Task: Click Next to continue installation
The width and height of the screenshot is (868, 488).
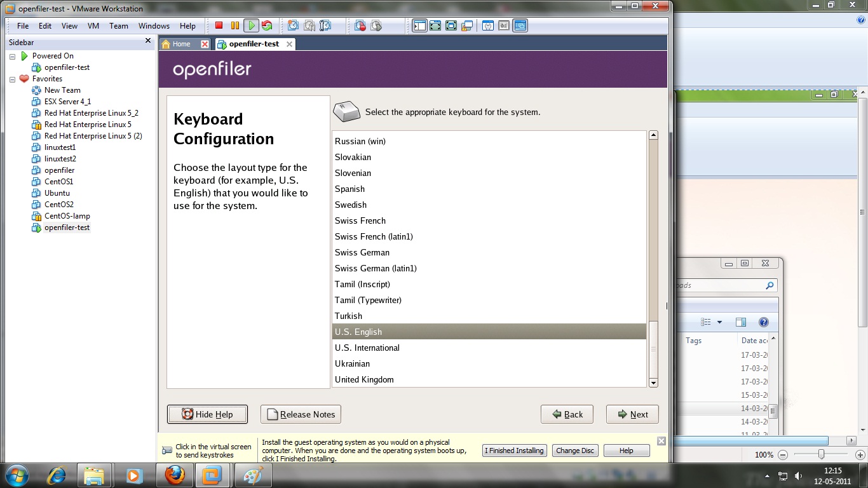Action: click(632, 414)
